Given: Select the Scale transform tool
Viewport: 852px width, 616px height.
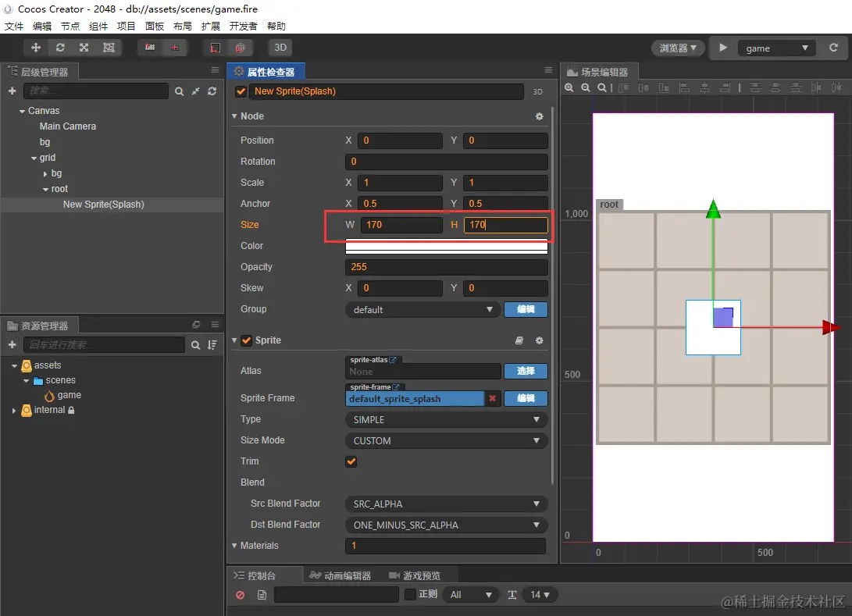Looking at the screenshot, I should pyautogui.click(x=84, y=48).
